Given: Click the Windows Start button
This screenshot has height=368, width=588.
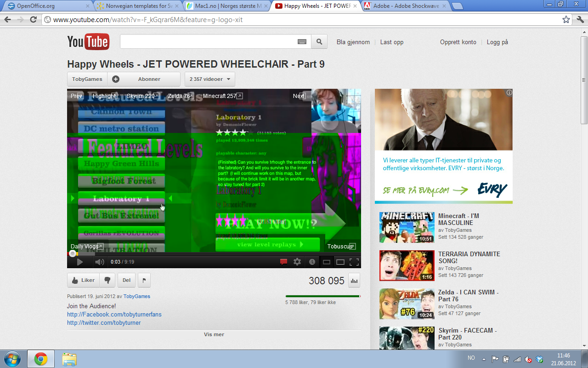Looking at the screenshot, I should [x=12, y=359].
